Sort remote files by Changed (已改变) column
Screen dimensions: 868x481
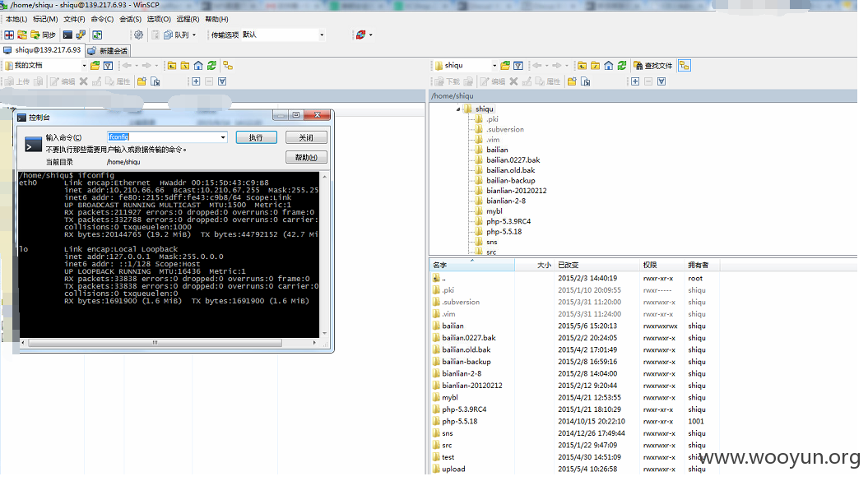click(x=597, y=265)
